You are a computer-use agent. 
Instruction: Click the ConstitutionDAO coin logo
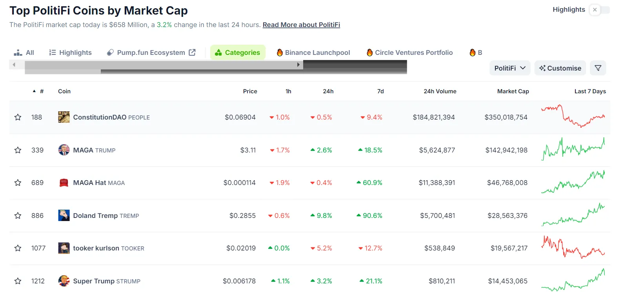tap(64, 117)
